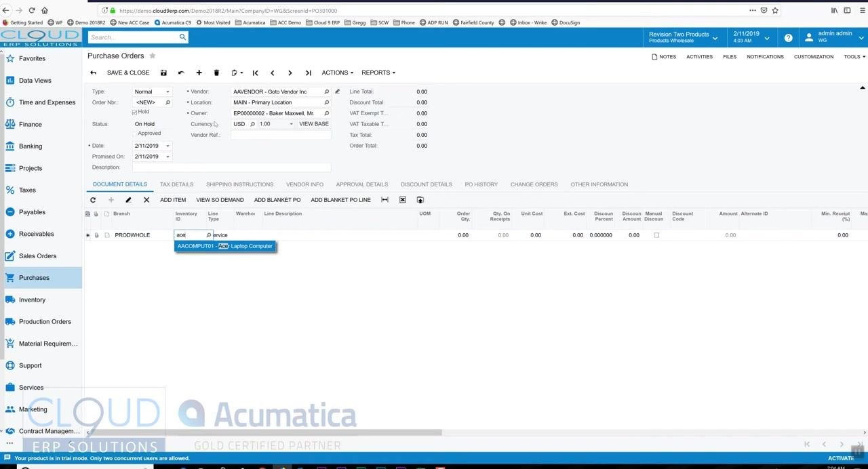868x469 pixels.
Task: Click the delete trash icon
Action: [x=216, y=73]
